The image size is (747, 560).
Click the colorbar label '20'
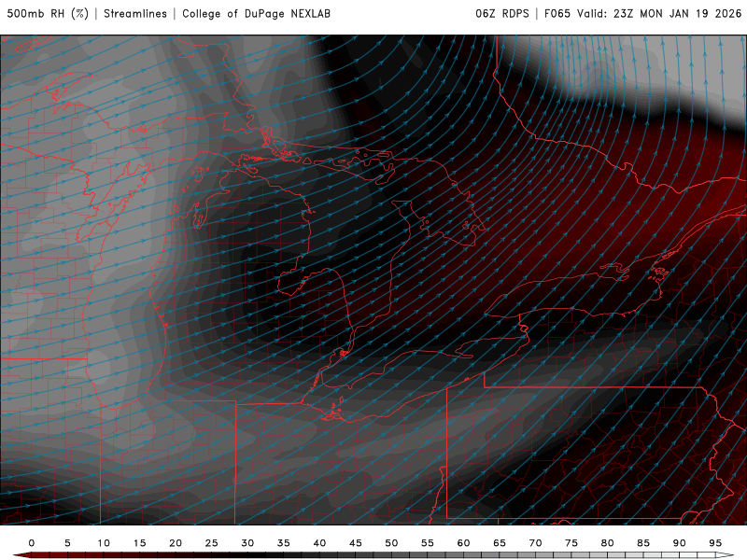(x=176, y=543)
